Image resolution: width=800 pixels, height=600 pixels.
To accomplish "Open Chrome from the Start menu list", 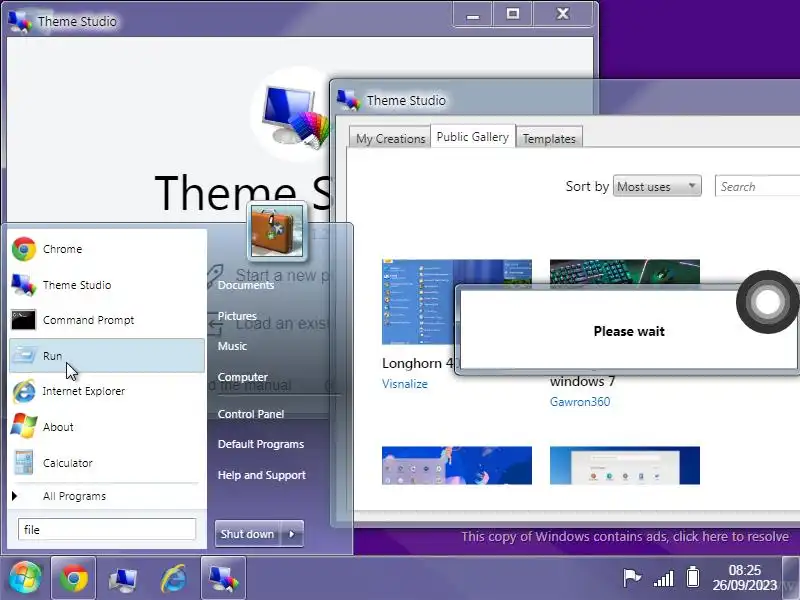I will pos(107,249).
